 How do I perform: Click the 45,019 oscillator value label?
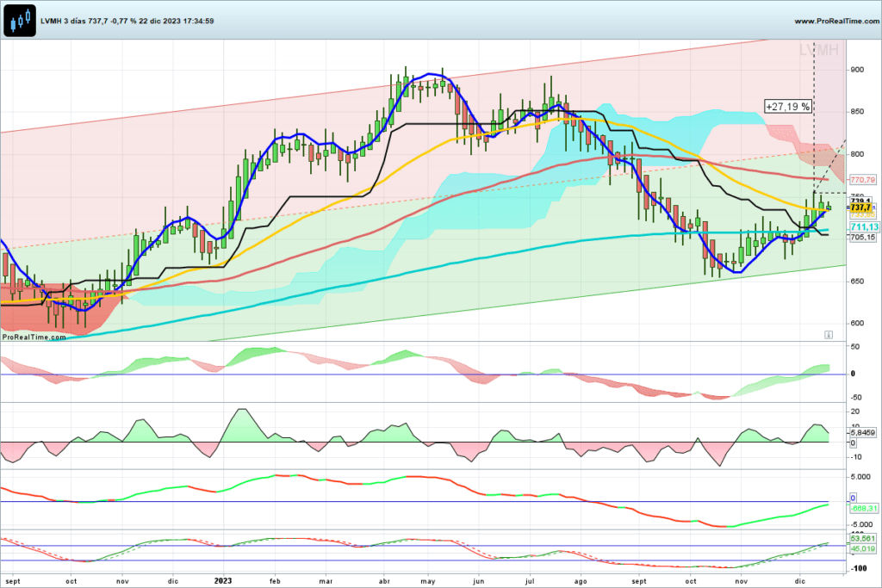862,548
